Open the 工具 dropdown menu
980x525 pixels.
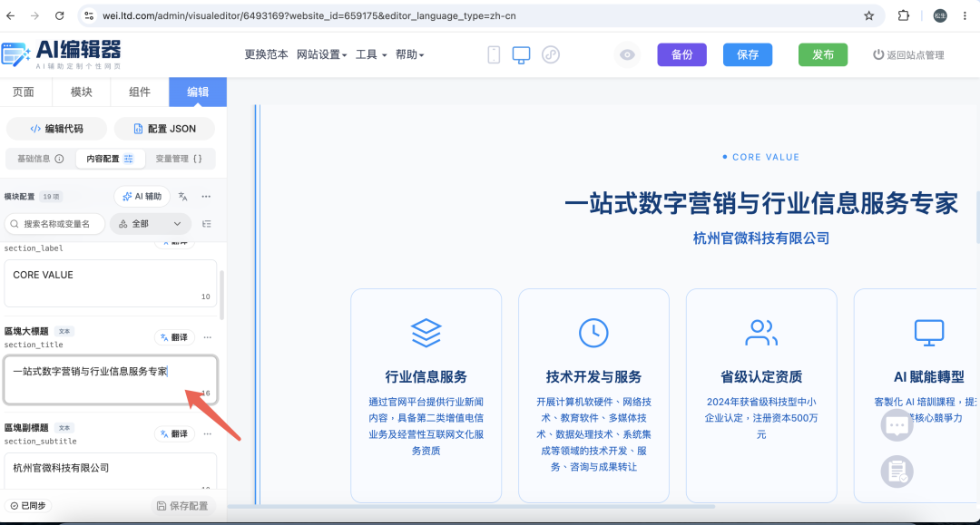(x=370, y=55)
